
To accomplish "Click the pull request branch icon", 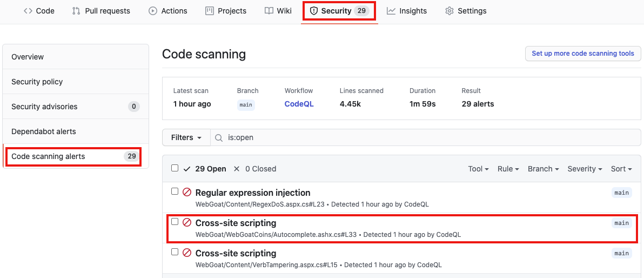I will pos(76,11).
